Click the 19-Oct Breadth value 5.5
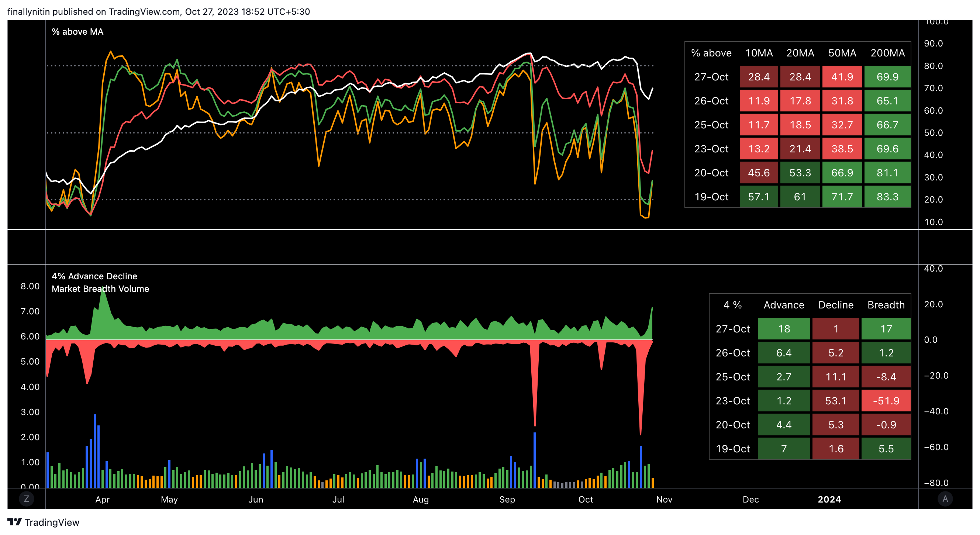The width and height of the screenshot is (980, 535). [886, 449]
